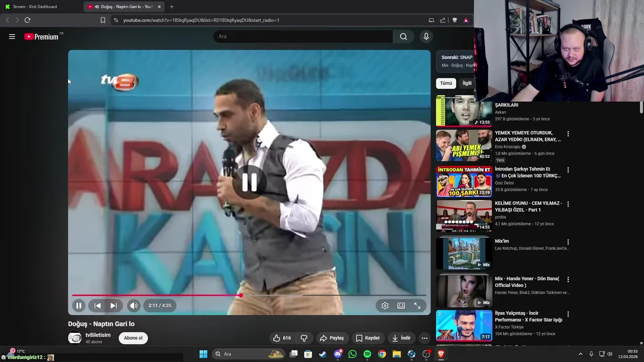
Task: Open options for Mix'im playlist
Action: click(x=568, y=242)
